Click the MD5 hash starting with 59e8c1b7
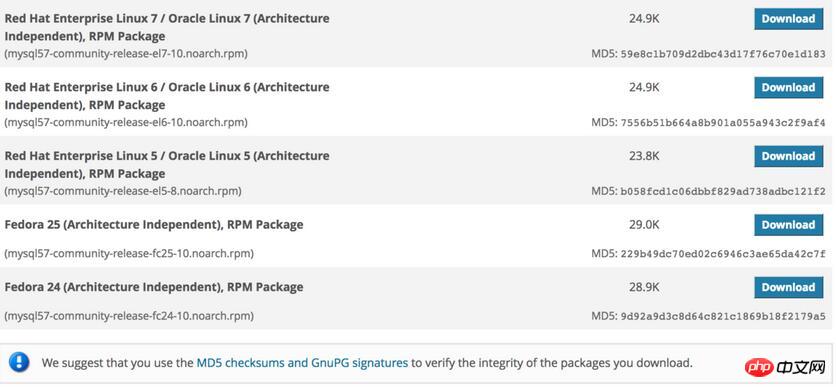The width and height of the screenshot is (836, 387). coord(724,54)
